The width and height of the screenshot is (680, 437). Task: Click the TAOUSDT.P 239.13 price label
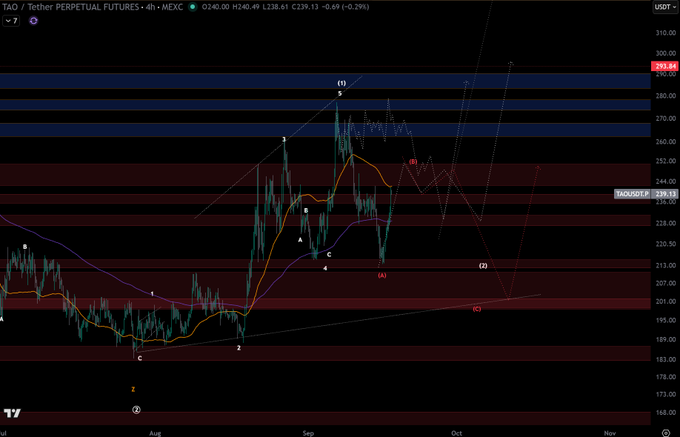point(646,194)
